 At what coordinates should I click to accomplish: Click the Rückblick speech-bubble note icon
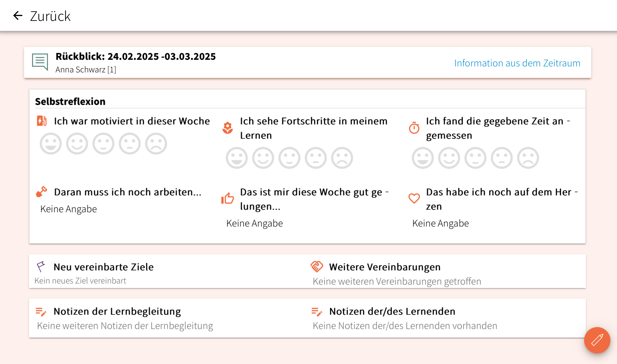click(x=40, y=62)
